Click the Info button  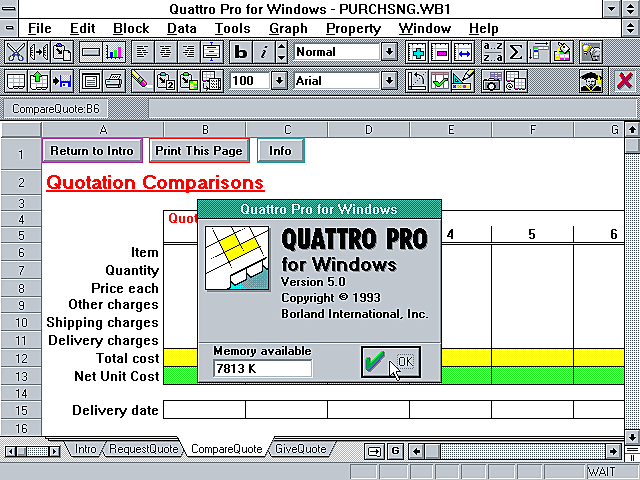280,151
